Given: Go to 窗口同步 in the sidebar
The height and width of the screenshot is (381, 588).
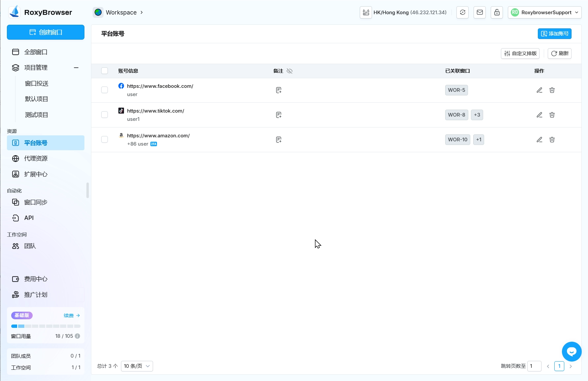Looking at the screenshot, I should coord(36,202).
